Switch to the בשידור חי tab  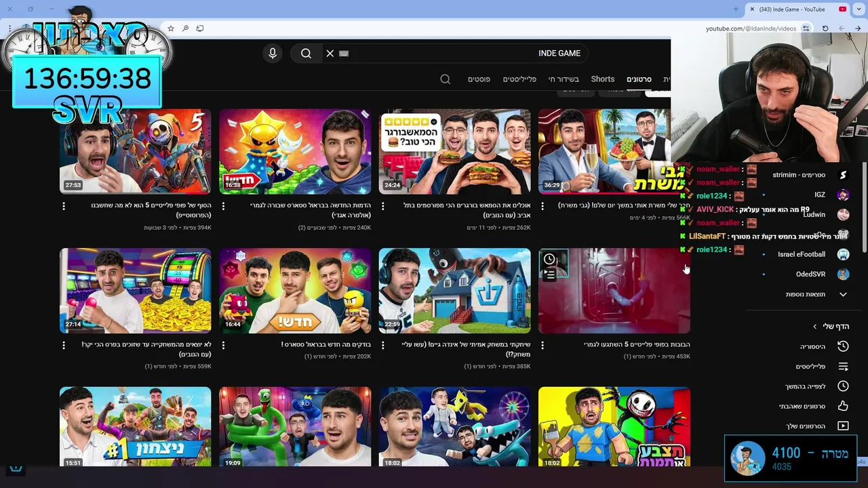click(x=564, y=79)
